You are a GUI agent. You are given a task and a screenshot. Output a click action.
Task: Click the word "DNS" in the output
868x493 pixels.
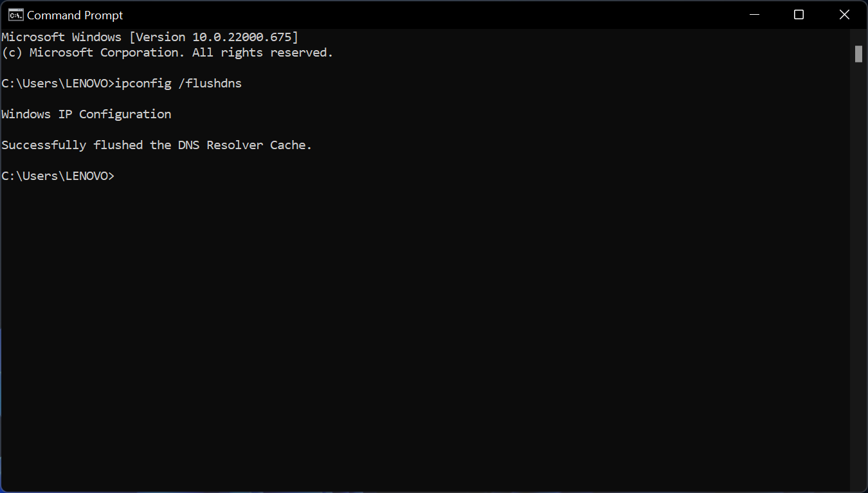point(188,145)
